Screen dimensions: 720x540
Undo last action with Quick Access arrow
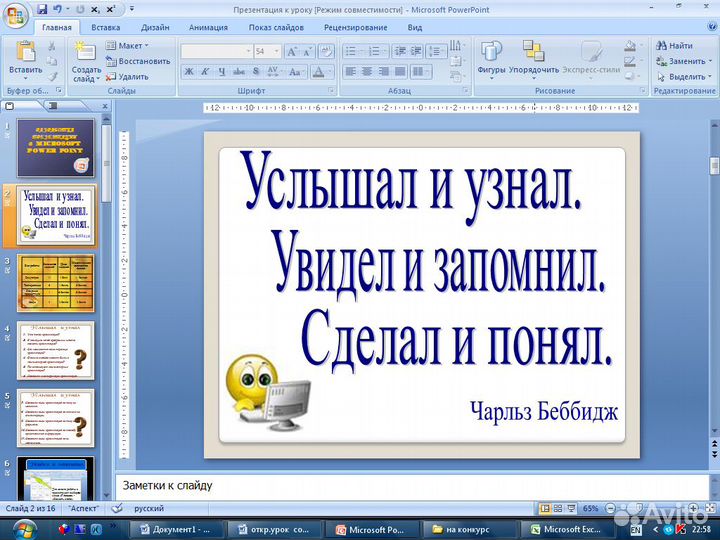click(x=57, y=9)
